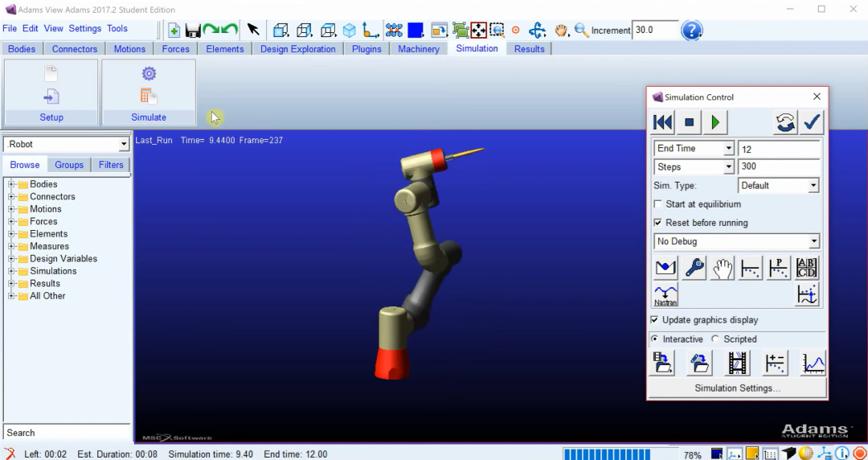
Task: Click the save simulation results folder icon
Action: (x=662, y=363)
